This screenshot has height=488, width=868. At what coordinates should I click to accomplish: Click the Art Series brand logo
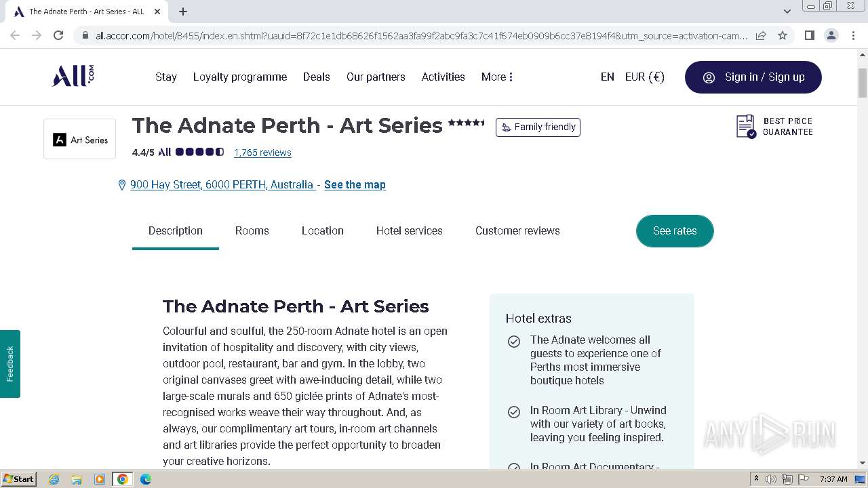tap(80, 140)
